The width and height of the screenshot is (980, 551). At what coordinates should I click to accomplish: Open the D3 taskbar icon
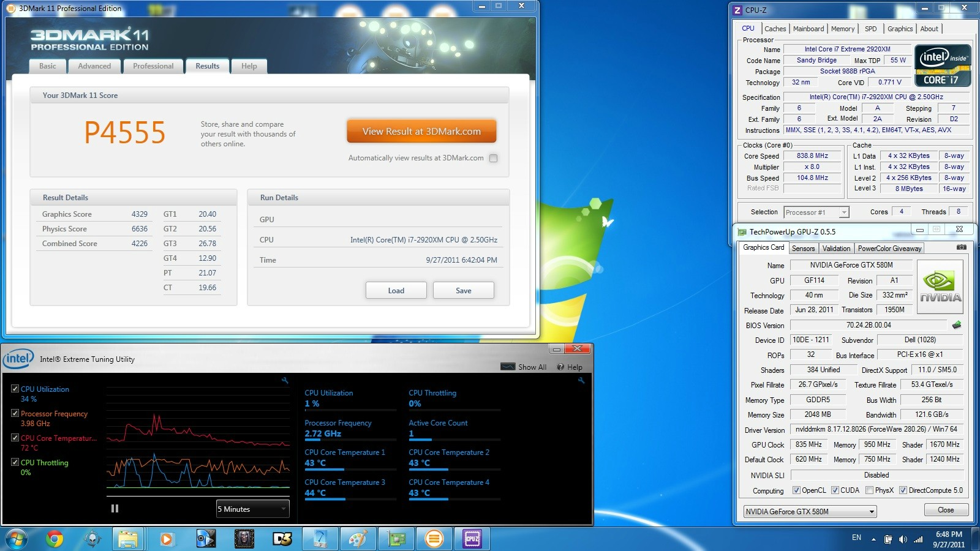pos(282,539)
